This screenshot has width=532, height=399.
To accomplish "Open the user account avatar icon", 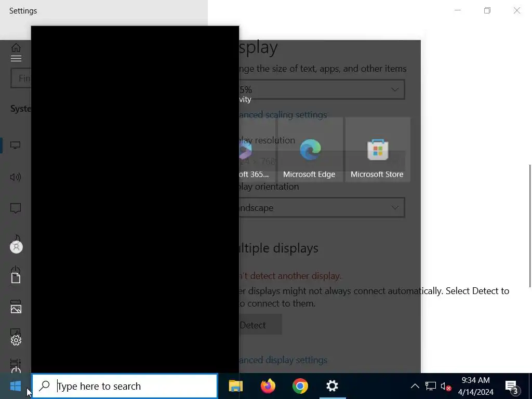I will point(16,247).
